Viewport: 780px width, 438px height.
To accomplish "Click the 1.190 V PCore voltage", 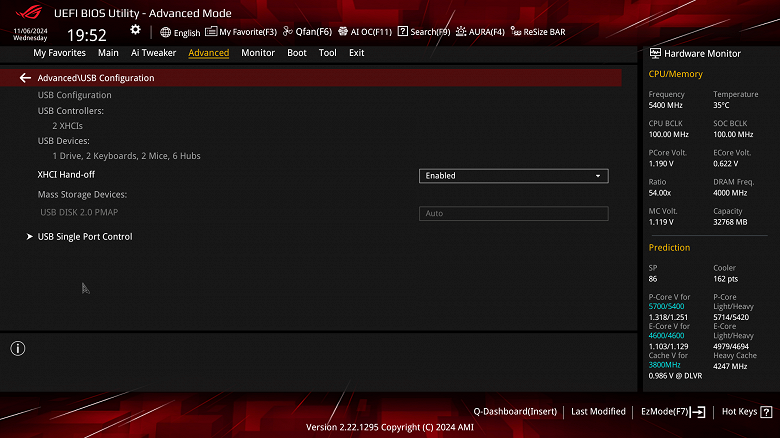I will tap(661, 164).
